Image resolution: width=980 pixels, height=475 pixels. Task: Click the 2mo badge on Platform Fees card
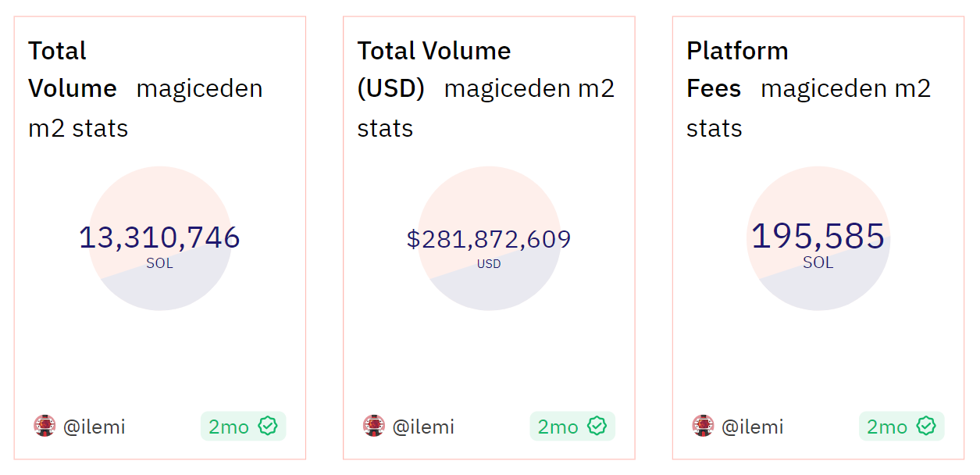902,426
